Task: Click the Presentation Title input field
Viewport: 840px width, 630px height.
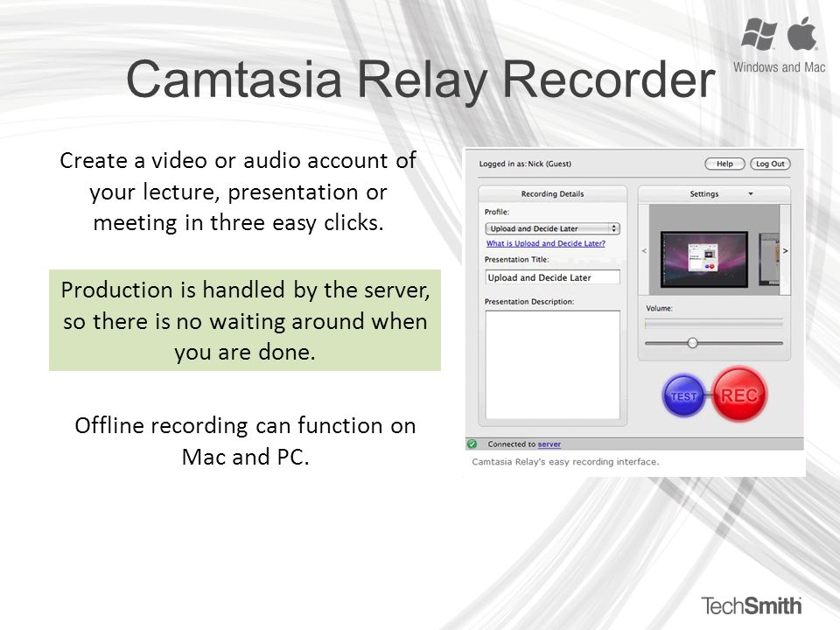Action: pyautogui.click(x=552, y=277)
